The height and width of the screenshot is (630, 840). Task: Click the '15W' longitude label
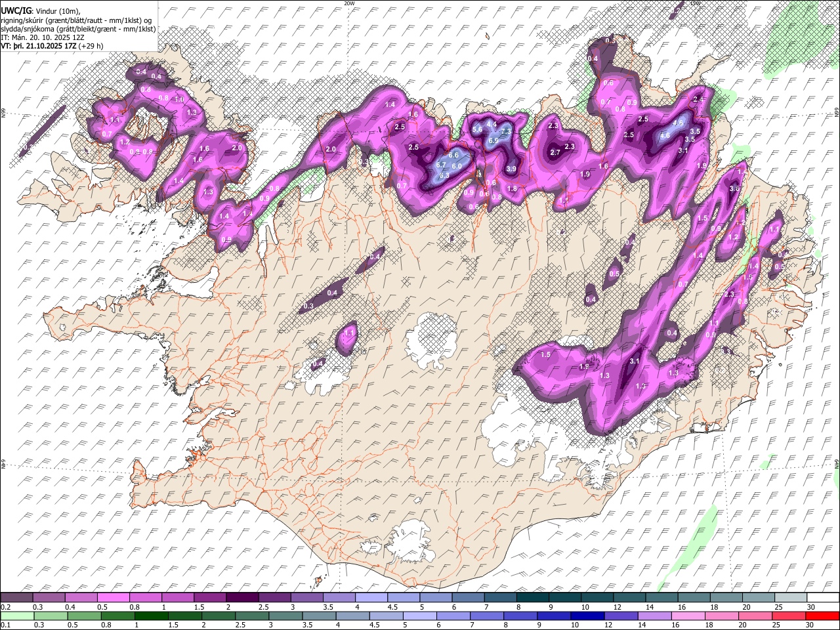click(x=696, y=3)
